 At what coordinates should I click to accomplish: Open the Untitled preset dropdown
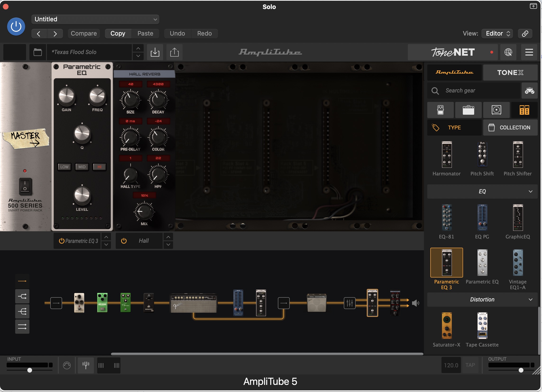point(95,19)
